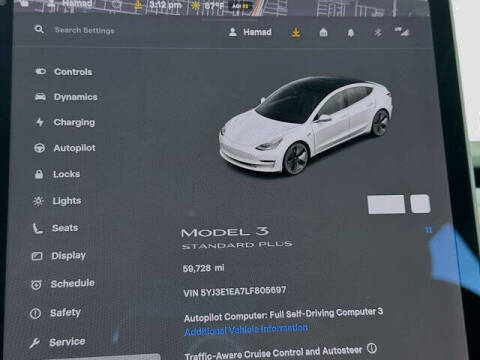The image size is (480, 360).
Task: Tap the 3:12 pm clock in status bar
Action: click(165, 5)
